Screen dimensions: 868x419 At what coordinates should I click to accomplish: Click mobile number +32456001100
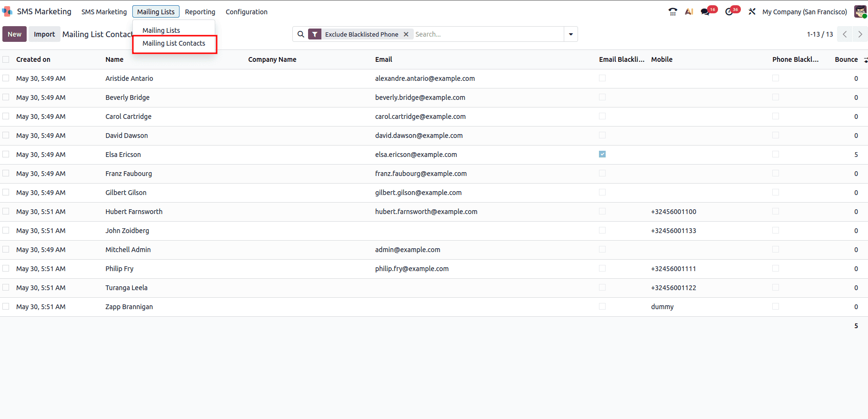674,212
